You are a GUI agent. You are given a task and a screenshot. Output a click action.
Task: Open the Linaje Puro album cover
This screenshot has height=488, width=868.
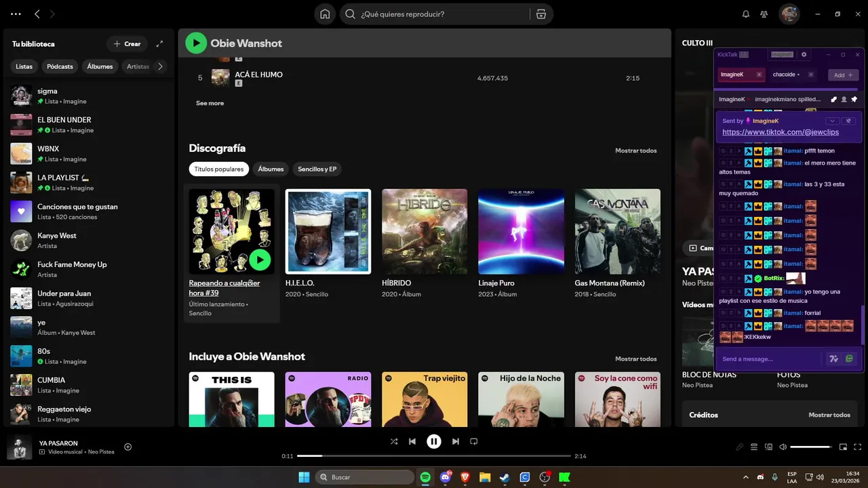coord(521,231)
